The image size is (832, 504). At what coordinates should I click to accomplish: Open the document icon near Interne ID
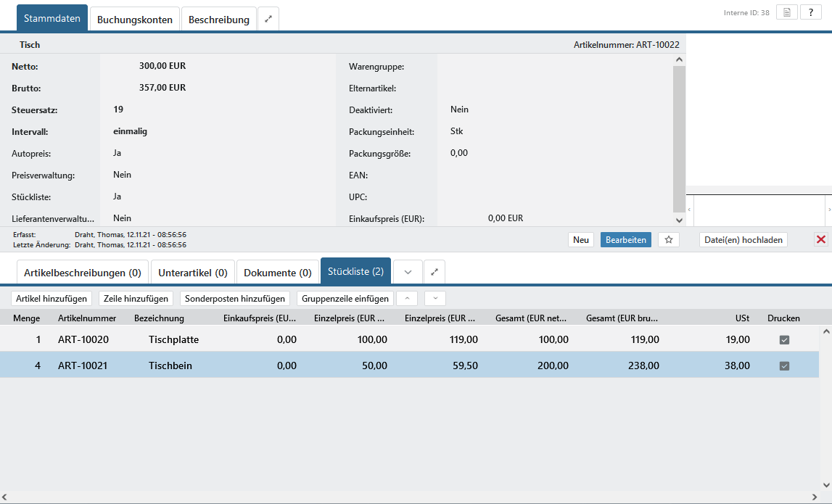pyautogui.click(x=787, y=12)
